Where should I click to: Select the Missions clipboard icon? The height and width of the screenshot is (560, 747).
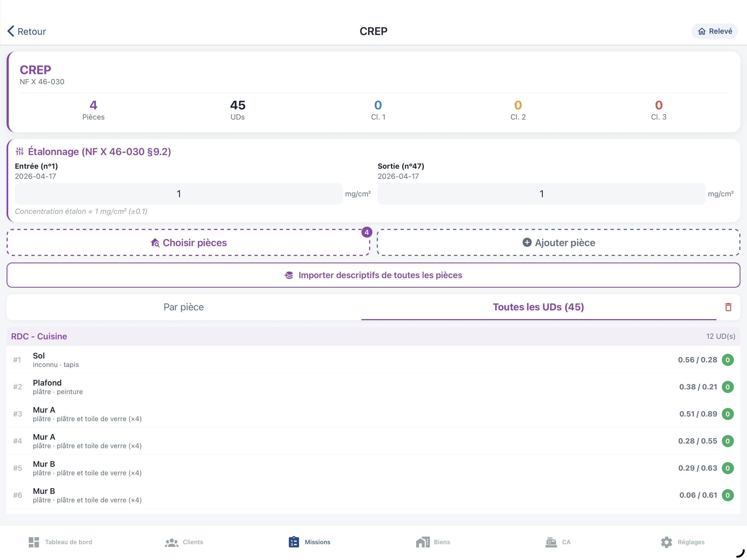tap(294, 542)
